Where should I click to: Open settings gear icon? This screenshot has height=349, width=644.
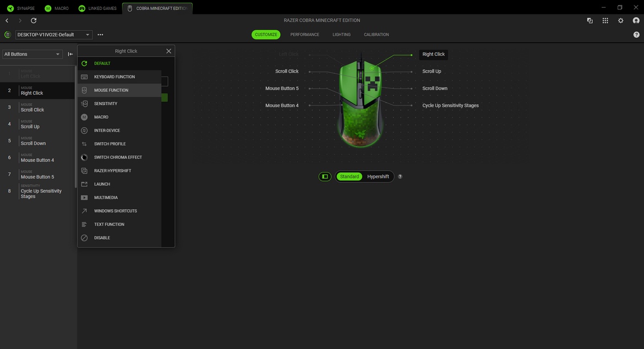pyautogui.click(x=620, y=20)
